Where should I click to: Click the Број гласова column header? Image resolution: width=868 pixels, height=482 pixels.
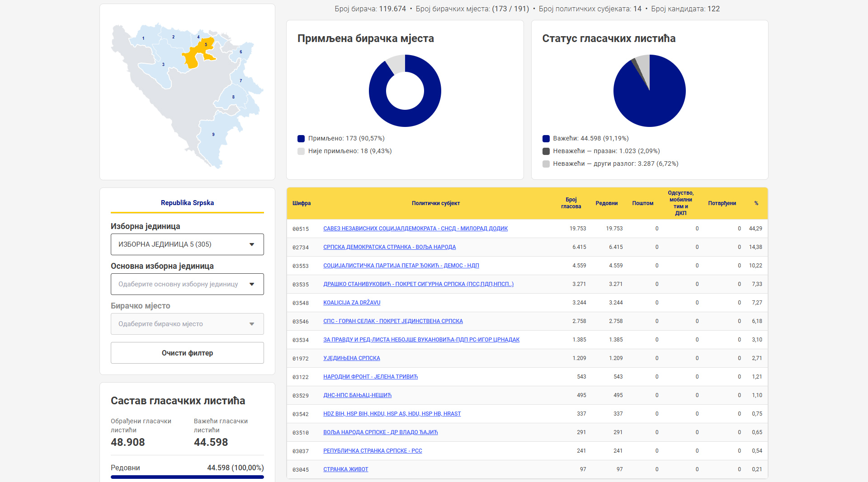[x=571, y=203]
